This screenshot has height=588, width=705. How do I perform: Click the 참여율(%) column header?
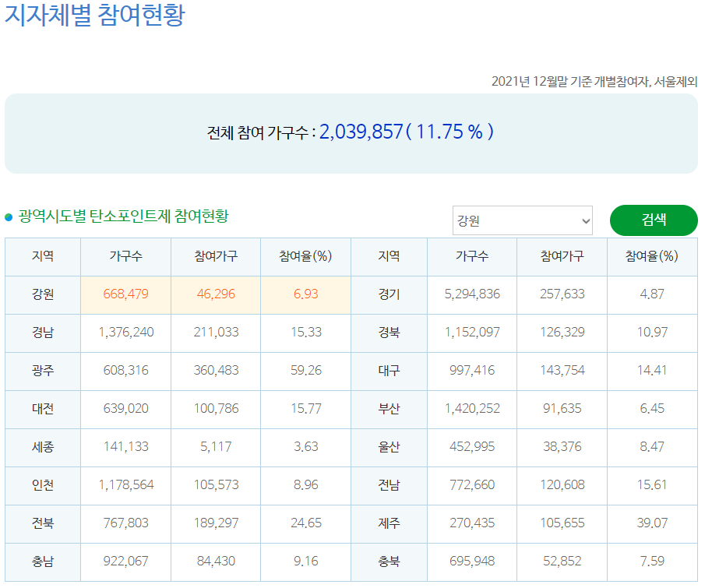click(x=305, y=256)
